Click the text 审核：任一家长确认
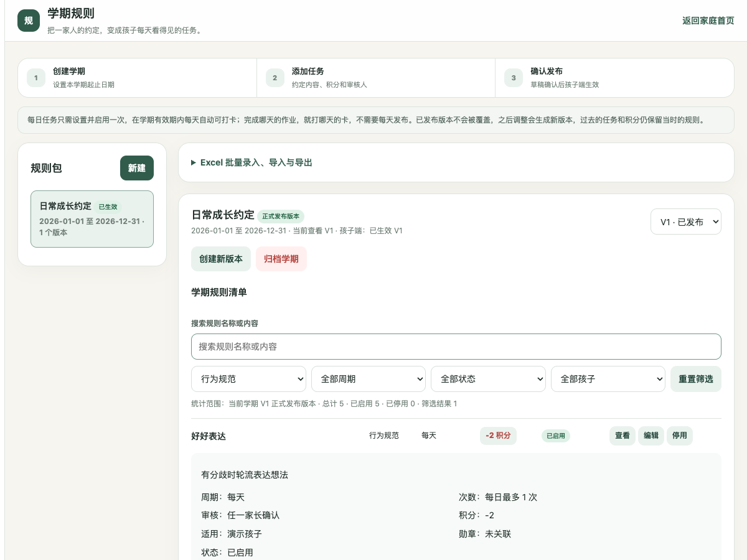Screen dimensions: 747x560 pos(240,515)
